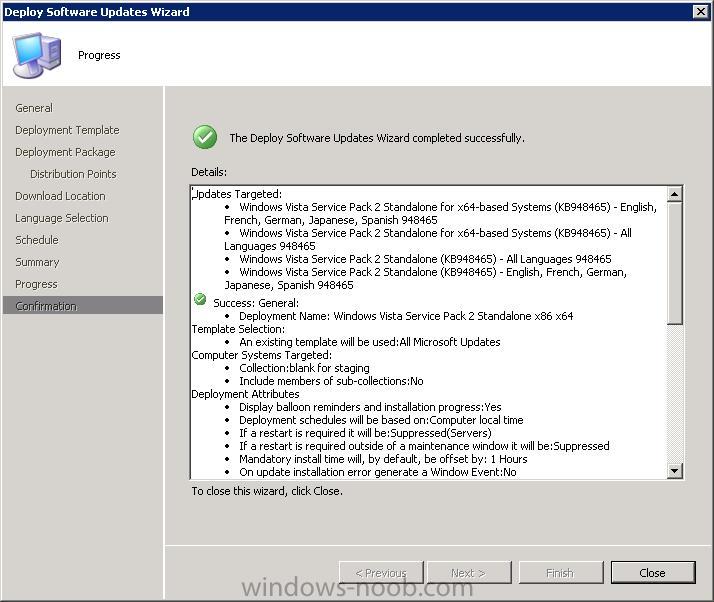Click 'On update installation error generate a Window Event:No'

[x=377, y=472]
